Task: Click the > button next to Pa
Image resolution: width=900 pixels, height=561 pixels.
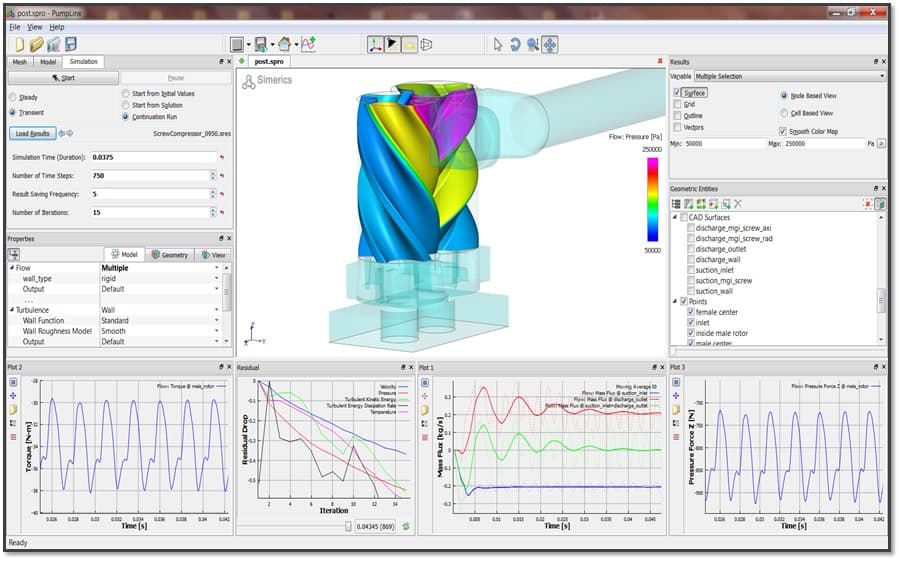Action: (x=882, y=144)
